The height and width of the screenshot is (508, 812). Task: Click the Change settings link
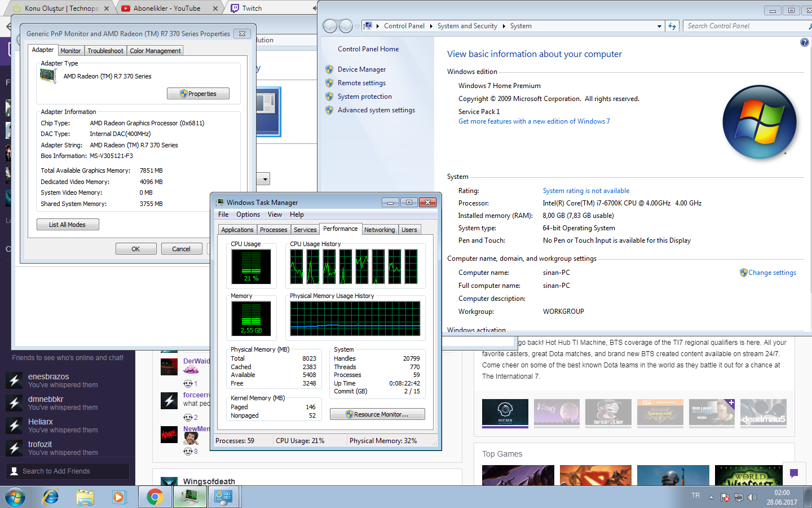click(772, 273)
